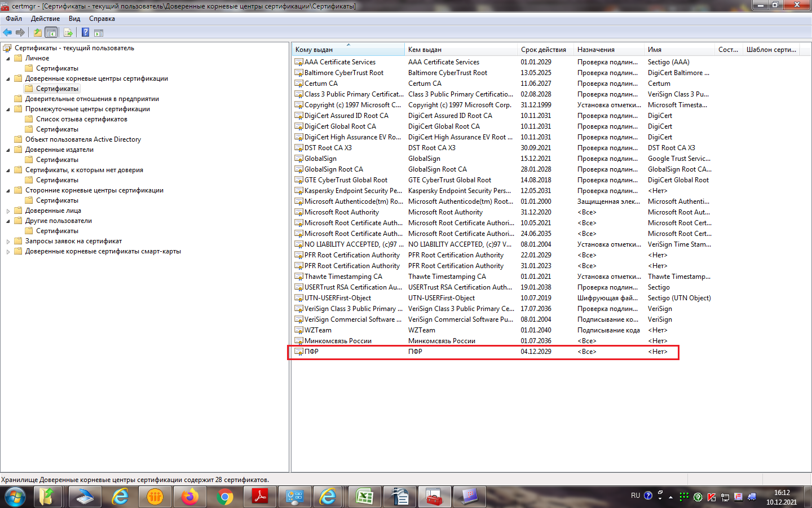Open the Файл menu
The height and width of the screenshot is (508, 812).
click(14, 19)
